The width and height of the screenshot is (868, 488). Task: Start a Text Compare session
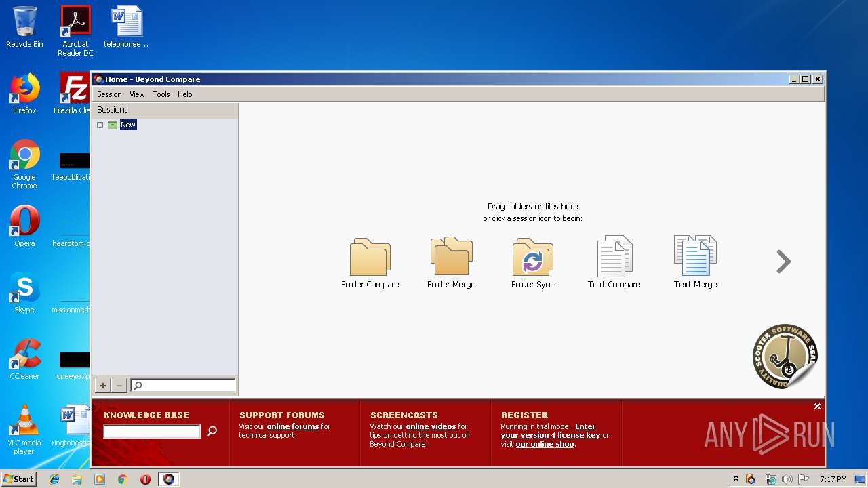614,263
